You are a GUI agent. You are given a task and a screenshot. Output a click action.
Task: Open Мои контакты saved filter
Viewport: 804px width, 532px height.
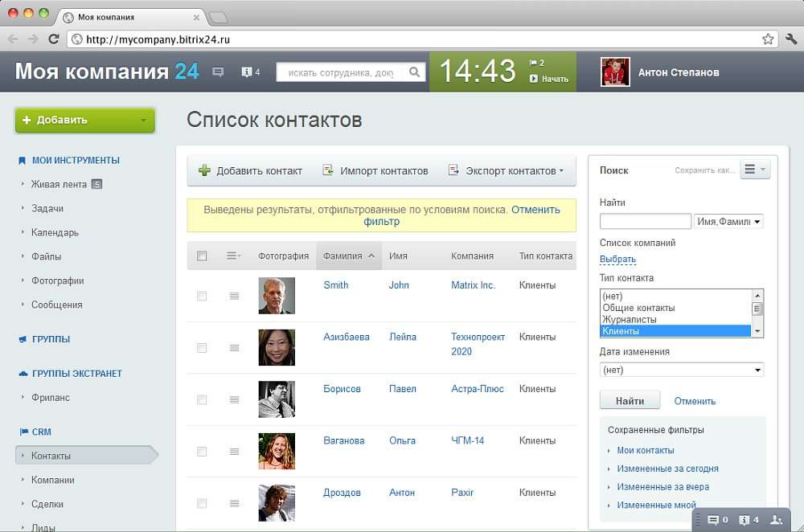point(645,450)
